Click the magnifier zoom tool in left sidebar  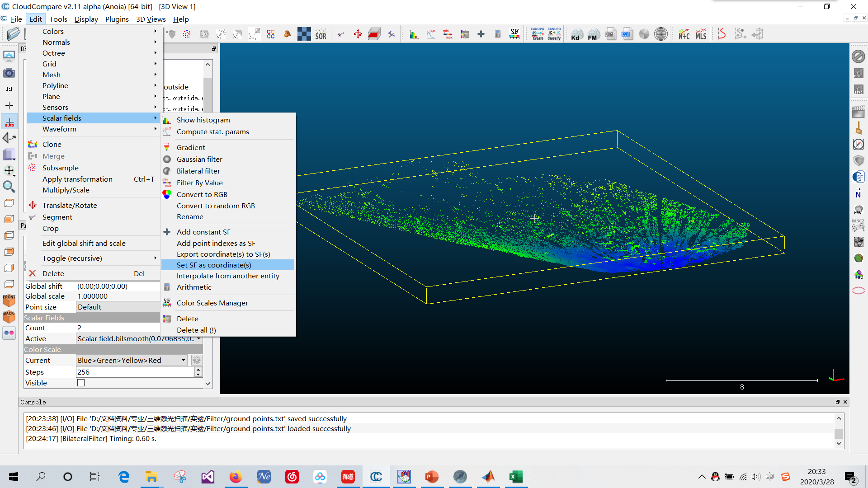coord(9,187)
